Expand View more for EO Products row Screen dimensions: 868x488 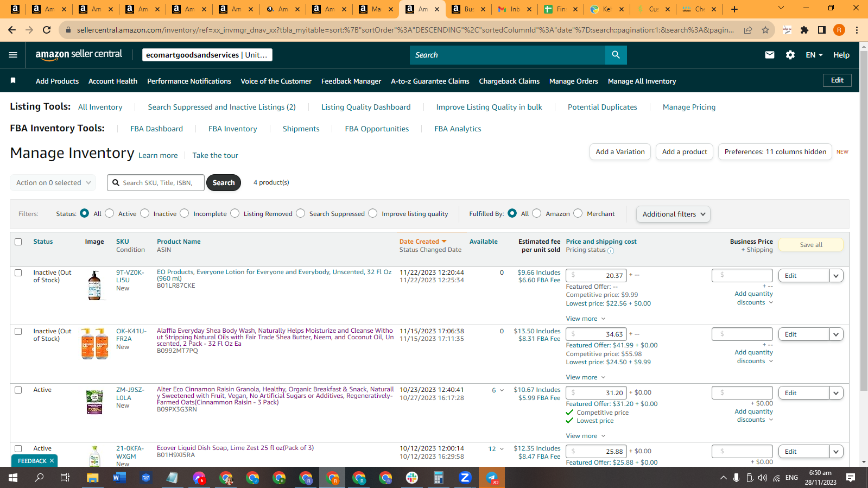pos(585,319)
